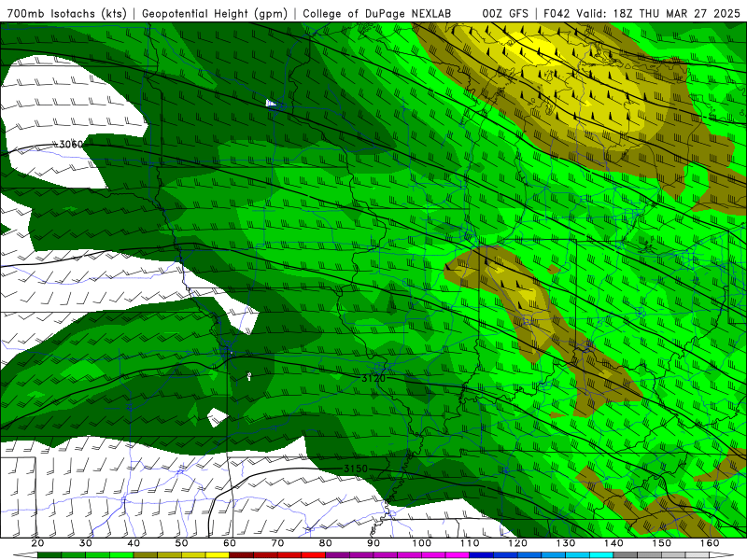This screenshot has height=560, width=747.
Task: Click the right arrow end of the color bar
Action: [x=722, y=555]
